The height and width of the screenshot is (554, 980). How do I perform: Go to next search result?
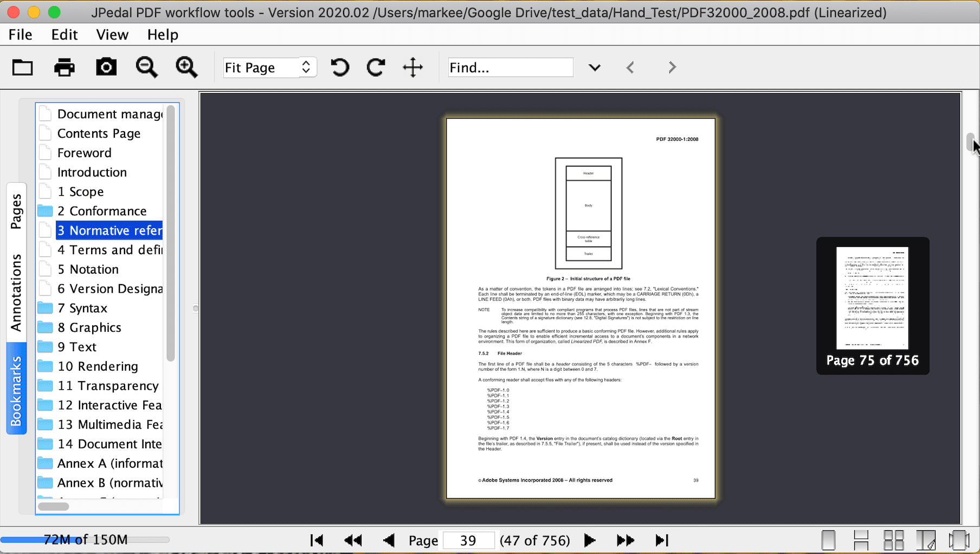[x=672, y=67]
